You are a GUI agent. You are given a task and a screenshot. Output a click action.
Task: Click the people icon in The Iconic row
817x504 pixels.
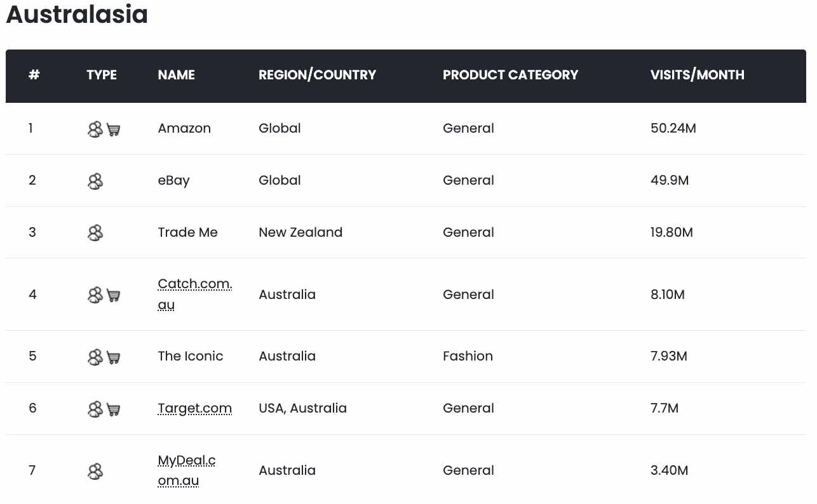(95, 357)
